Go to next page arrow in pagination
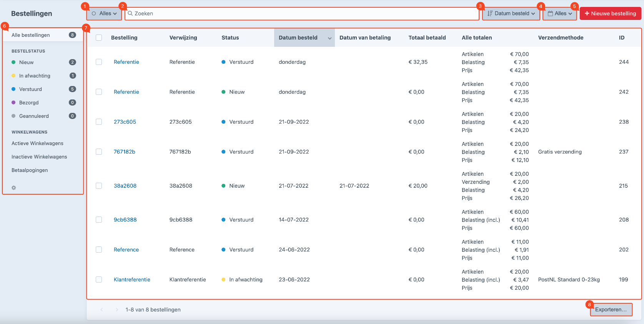The width and height of the screenshot is (644, 324). pos(117,310)
